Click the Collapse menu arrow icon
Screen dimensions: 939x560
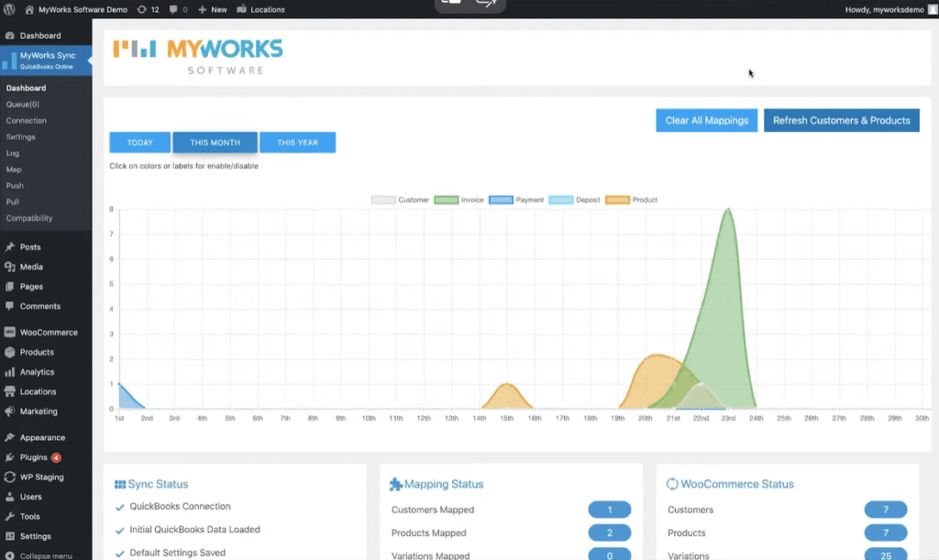[9, 555]
